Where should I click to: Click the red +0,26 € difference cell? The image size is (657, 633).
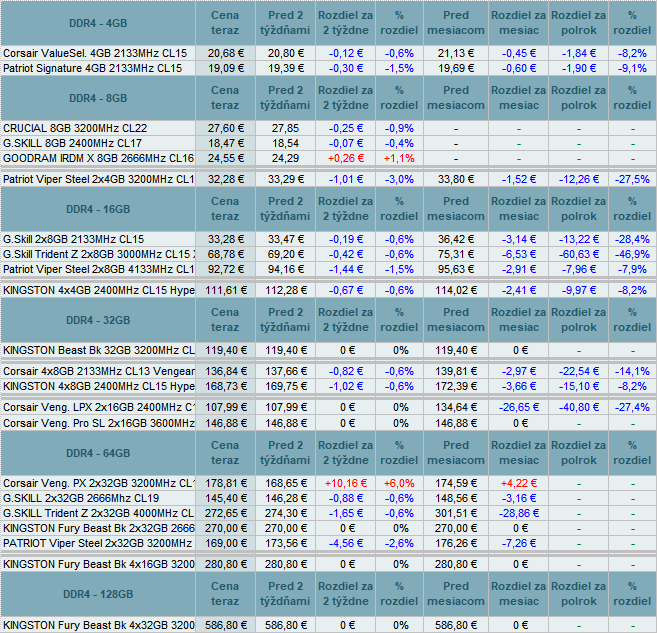346,158
